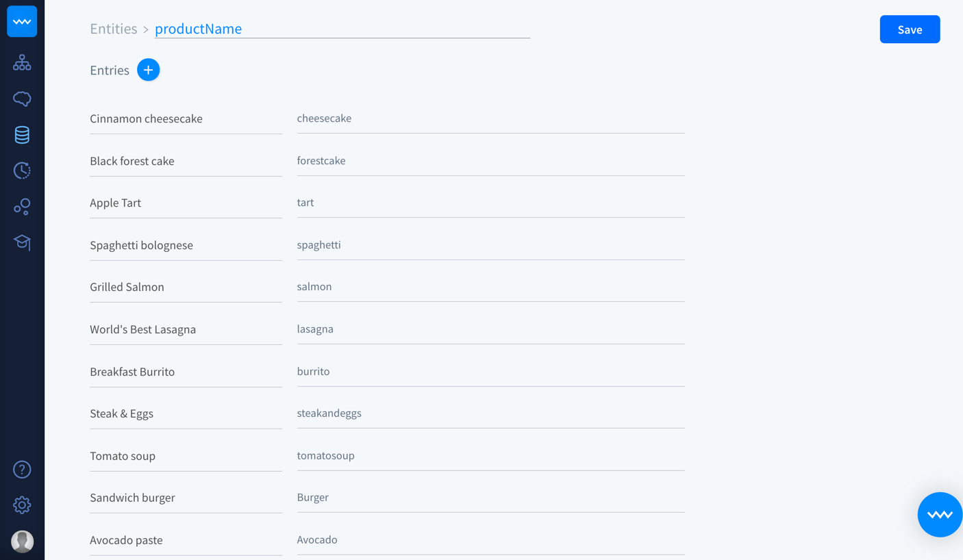Screen dimensions: 963x560
Task: Open the connected circles integrations icon
Action: click(22, 206)
